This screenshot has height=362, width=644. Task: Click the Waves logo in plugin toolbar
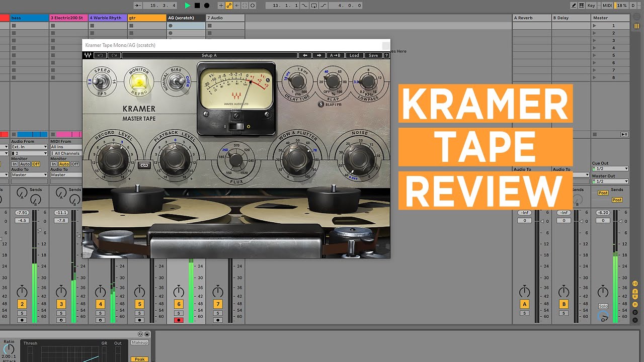[x=88, y=55]
